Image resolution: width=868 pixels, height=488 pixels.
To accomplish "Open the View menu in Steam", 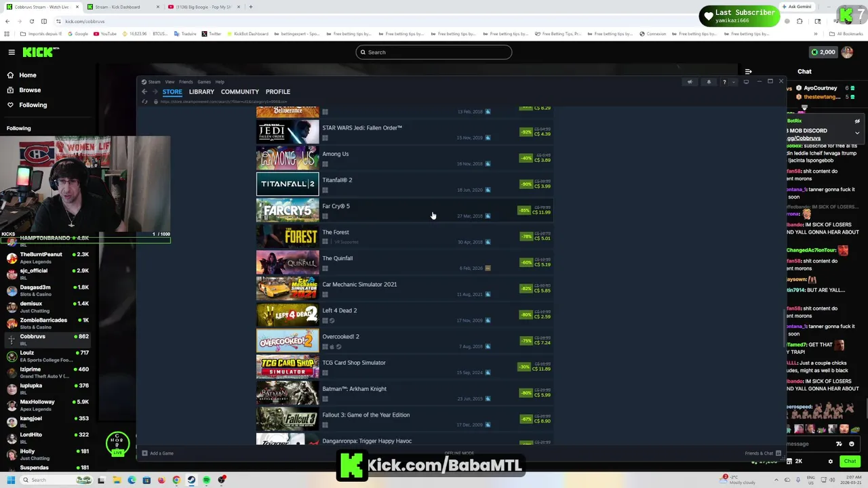I will (170, 82).
